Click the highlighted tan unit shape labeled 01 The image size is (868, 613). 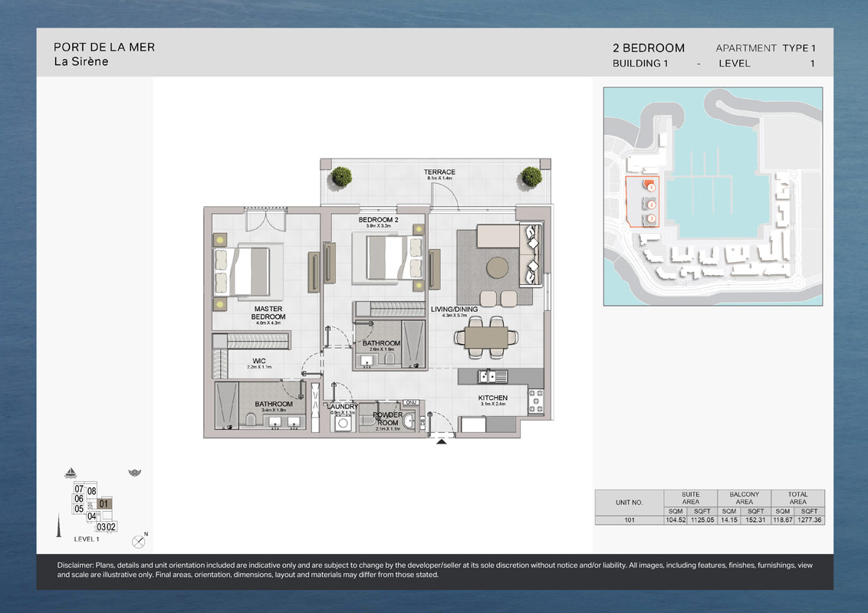[104, 503]
